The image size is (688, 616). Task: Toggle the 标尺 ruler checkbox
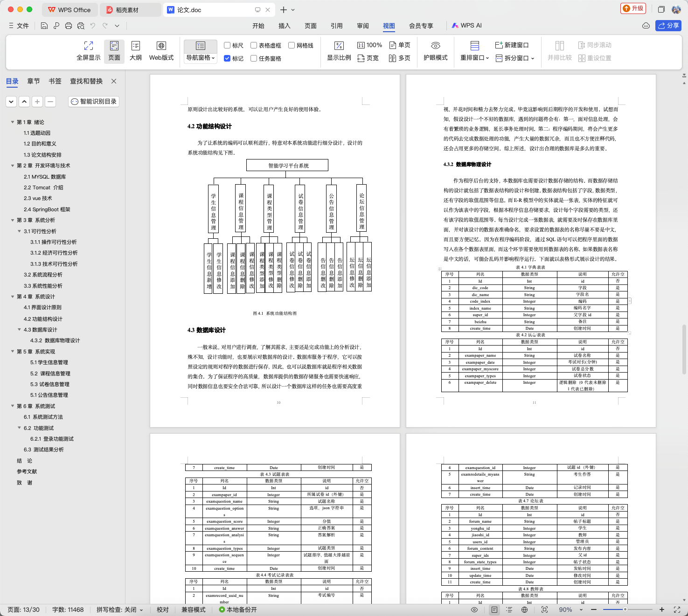click(228, 45)
